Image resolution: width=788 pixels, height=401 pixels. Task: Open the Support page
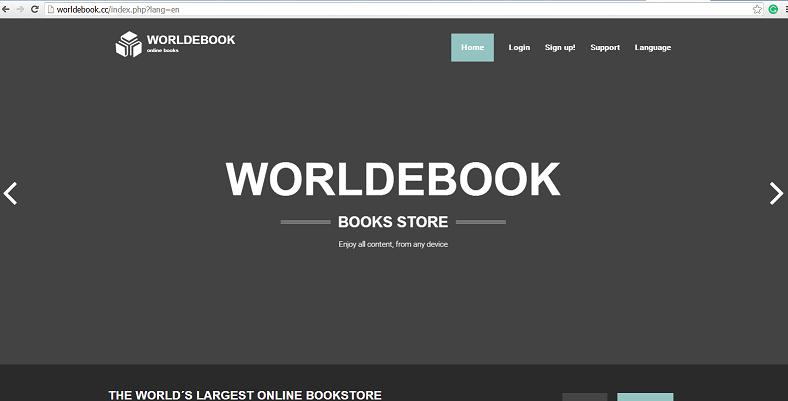pyautogui.click(x=605, y=47)
